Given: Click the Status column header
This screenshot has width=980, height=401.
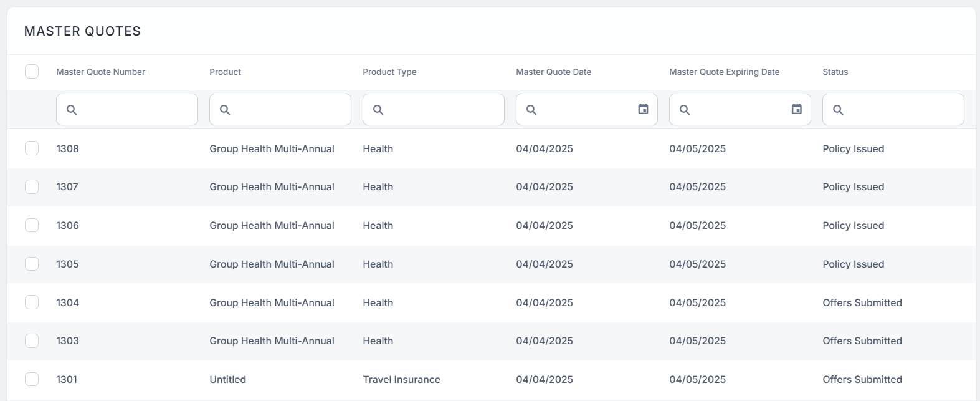Looking at the screenshot, I should pyautogui.click(x=835, y=72).
